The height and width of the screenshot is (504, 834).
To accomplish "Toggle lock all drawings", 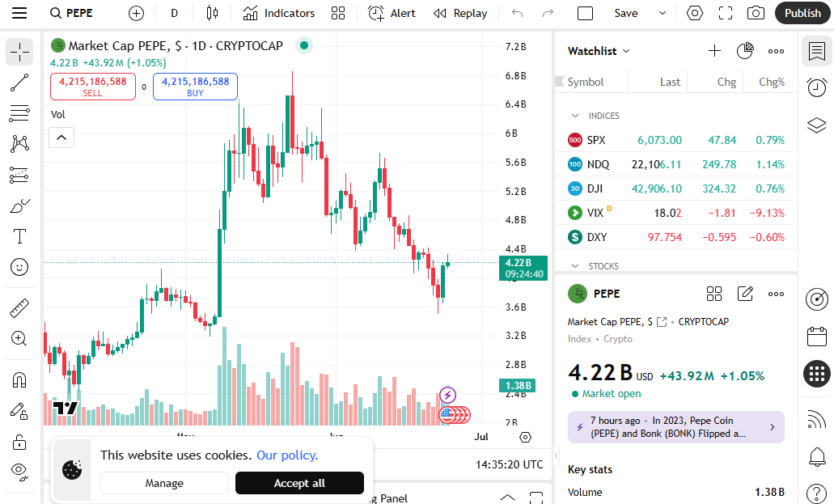I will click(19, 442).
